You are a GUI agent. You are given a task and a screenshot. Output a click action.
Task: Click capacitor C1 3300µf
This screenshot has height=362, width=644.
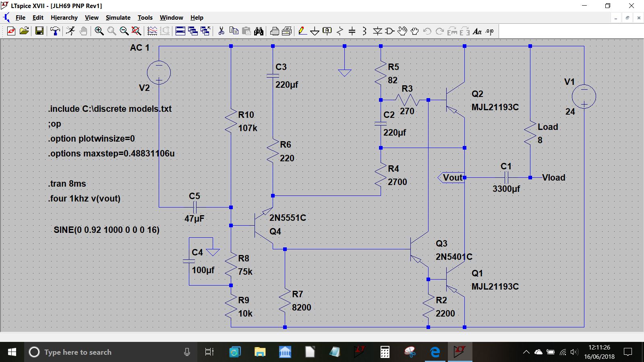[x=507, y=177]
